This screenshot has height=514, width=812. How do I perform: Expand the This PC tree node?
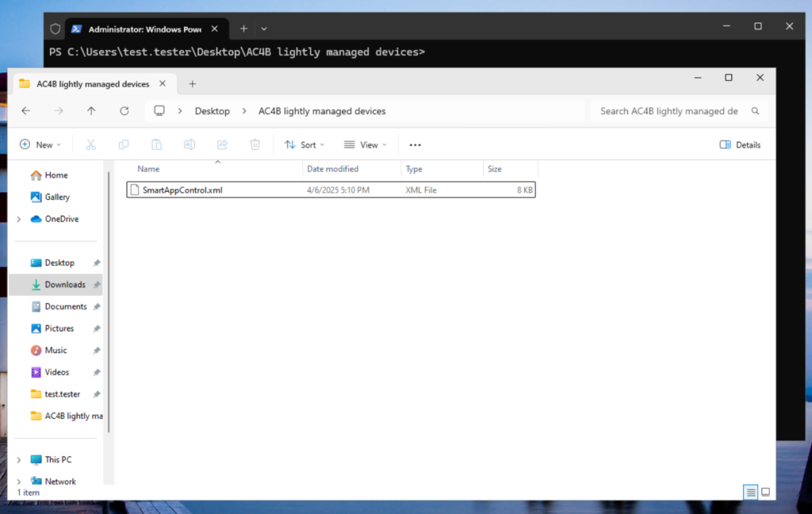click(x=19, y=459)
